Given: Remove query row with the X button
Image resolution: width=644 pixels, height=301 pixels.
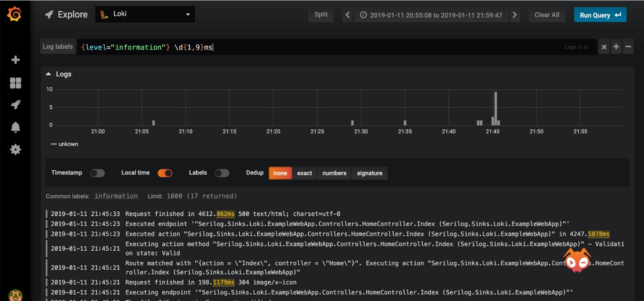Looking at the screenshot, I should coord(604,47).
